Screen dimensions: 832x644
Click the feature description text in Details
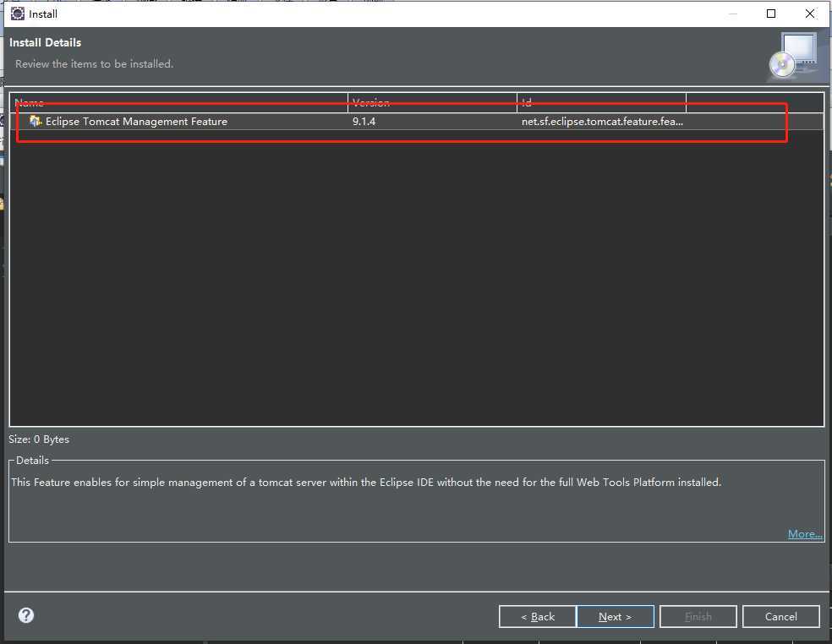click(x=366, y=483)
